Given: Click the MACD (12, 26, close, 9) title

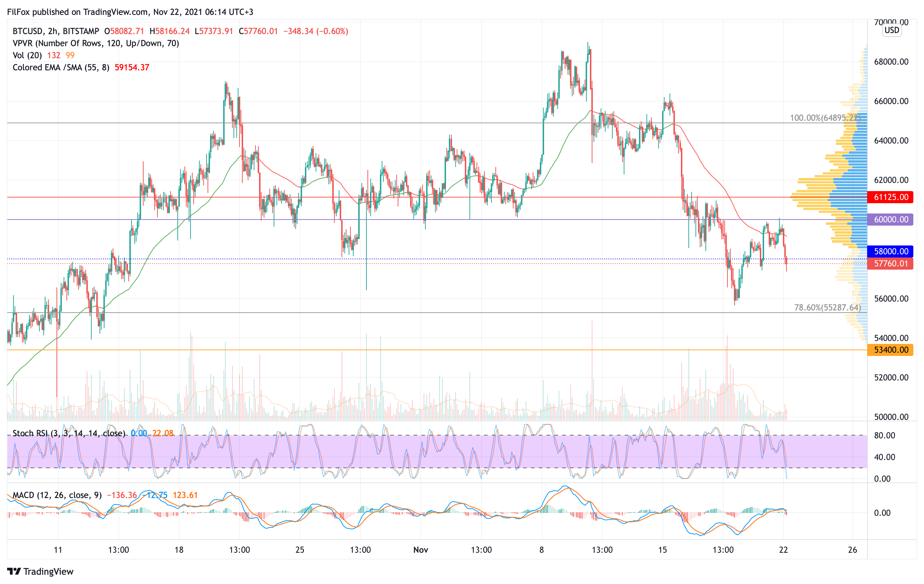Looking at the screenshot, I should point(57,495).
